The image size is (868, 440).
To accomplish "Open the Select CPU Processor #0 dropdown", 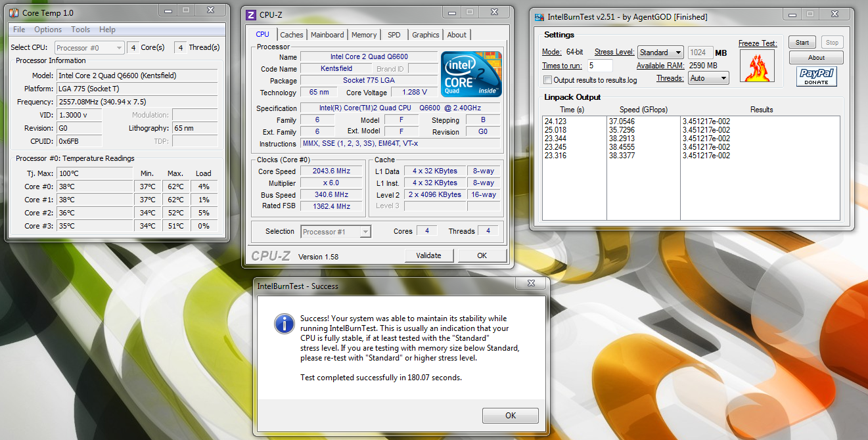I will point(89,47).
